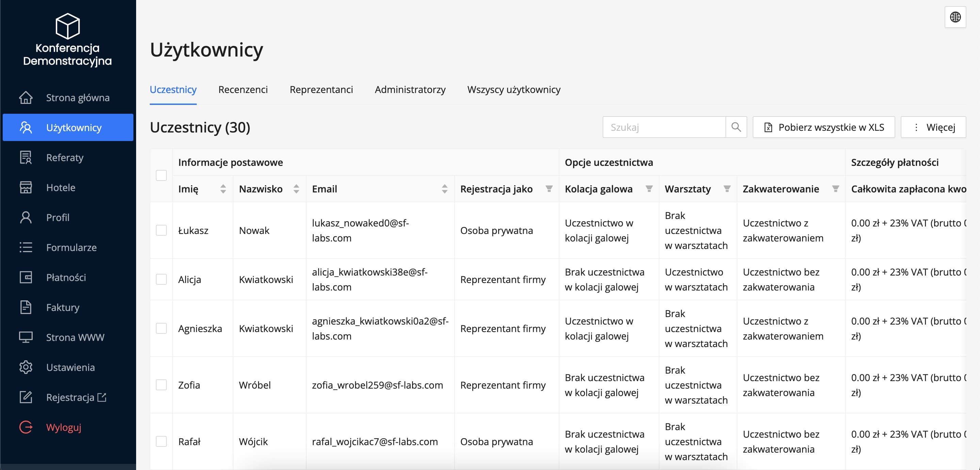Open the Warsztaty filter dropdown

pyautogui.click(x=726, y=189)
